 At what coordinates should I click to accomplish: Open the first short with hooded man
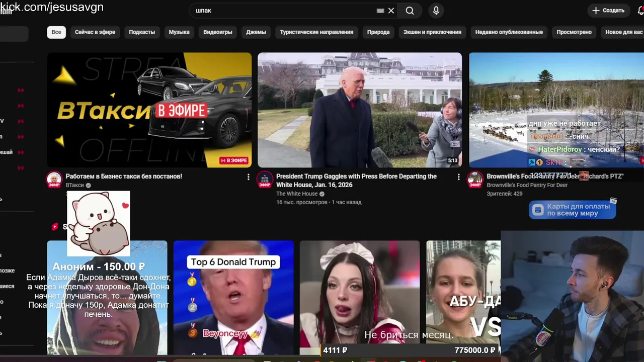pos(107,298)
